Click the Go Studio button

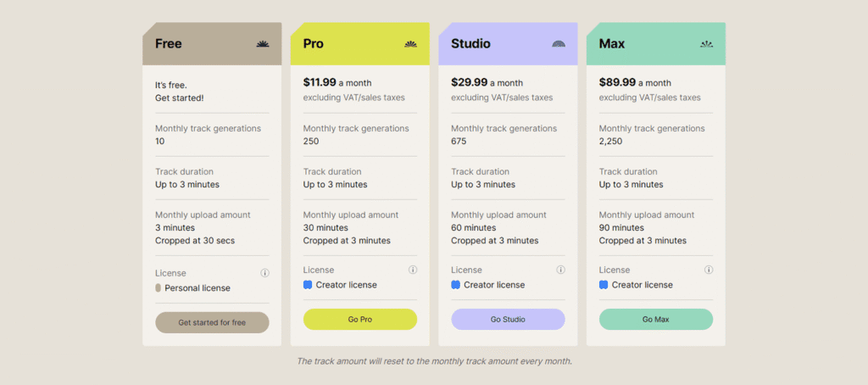tap(509, 319)
